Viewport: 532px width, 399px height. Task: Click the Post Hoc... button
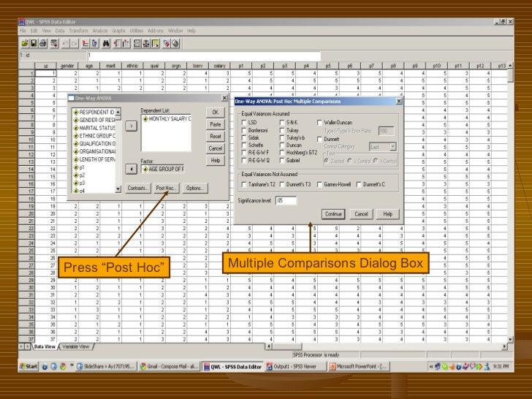[x=166, y=188]
